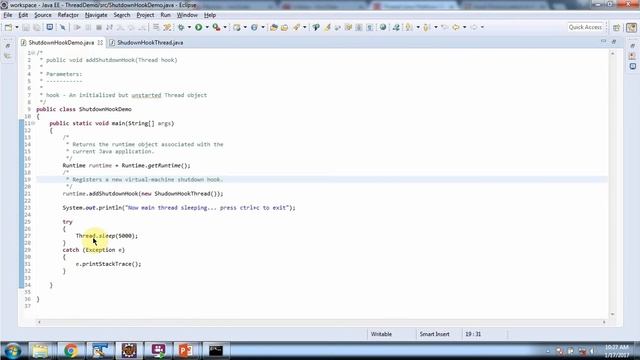The image size is (640, 360).
Task: Expand the Next Annotation dropdown arrow
Action: click(x=418, y=27)
